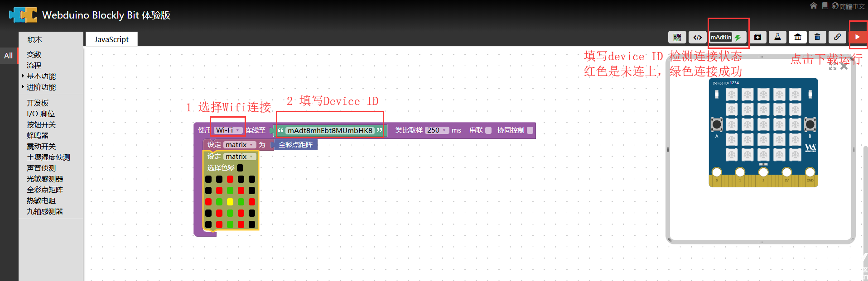
Task: Toggle the green cell in the matrix second row
Action: point(230,191)
